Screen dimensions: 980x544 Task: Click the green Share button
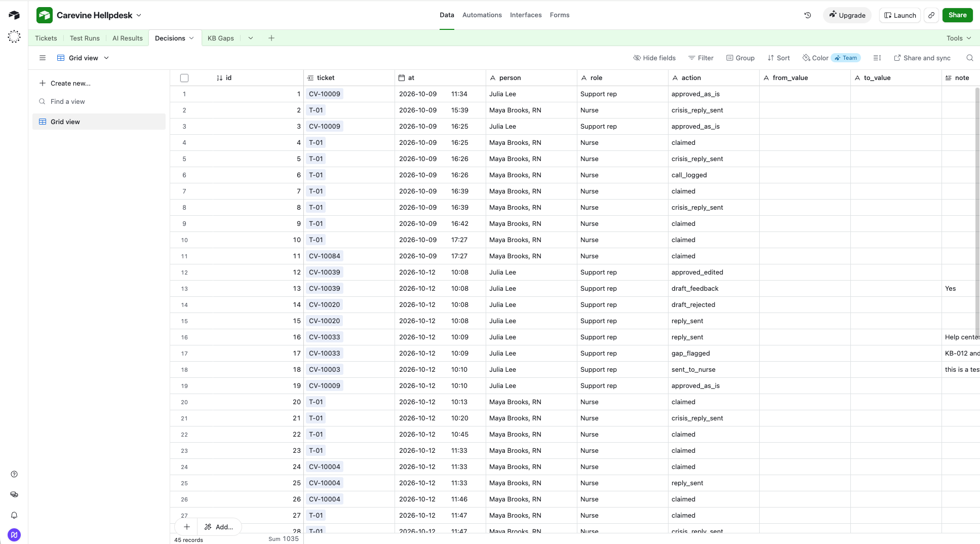pos(957,15)
